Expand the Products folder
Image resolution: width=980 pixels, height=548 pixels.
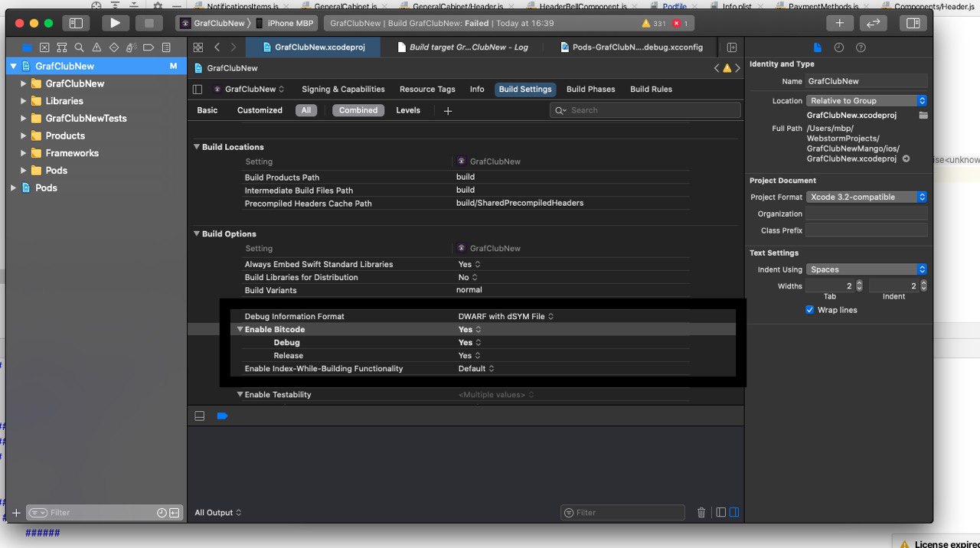pos(23,135)
